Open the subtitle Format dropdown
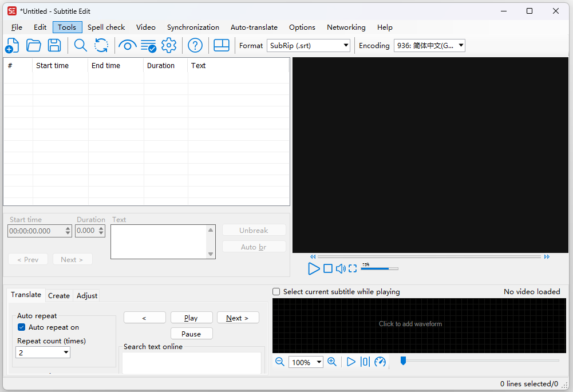Viewport: 573px width, 392px height. click(x=308, y=46)
